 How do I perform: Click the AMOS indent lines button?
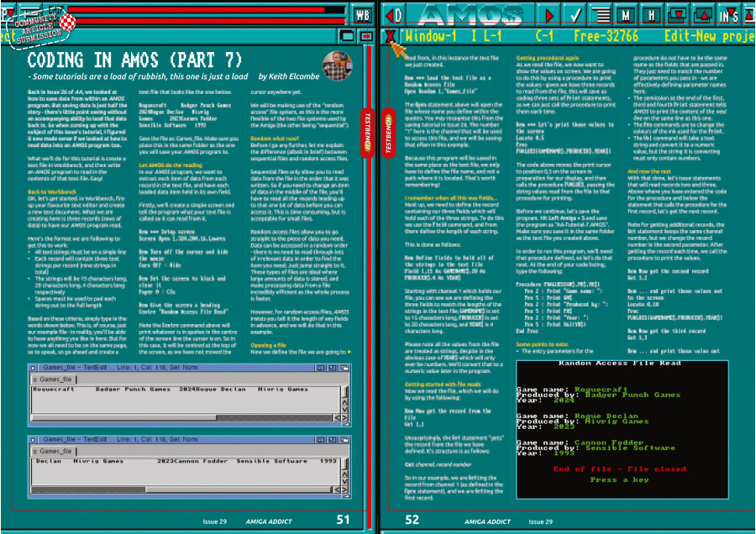click(601, 15)
